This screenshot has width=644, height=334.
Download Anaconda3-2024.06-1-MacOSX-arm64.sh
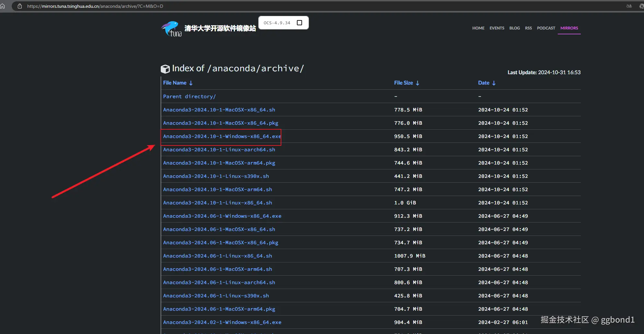pos(217,269)
